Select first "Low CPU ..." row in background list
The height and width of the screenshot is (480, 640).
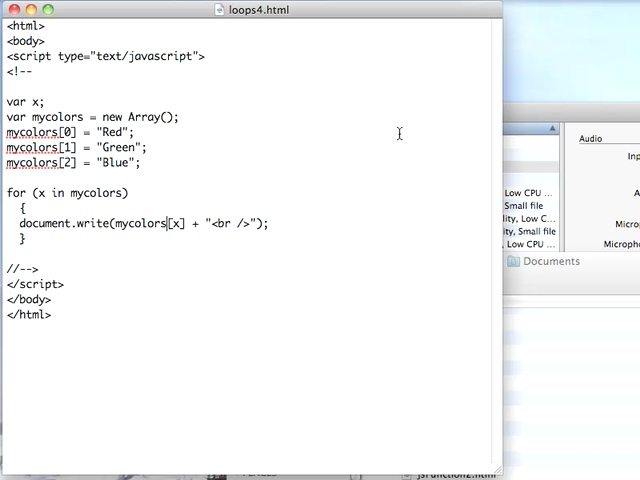(x=531, y=193)
